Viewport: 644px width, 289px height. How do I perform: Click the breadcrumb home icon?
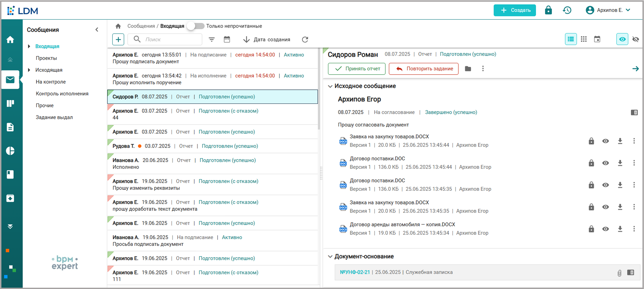coord(118,26)
